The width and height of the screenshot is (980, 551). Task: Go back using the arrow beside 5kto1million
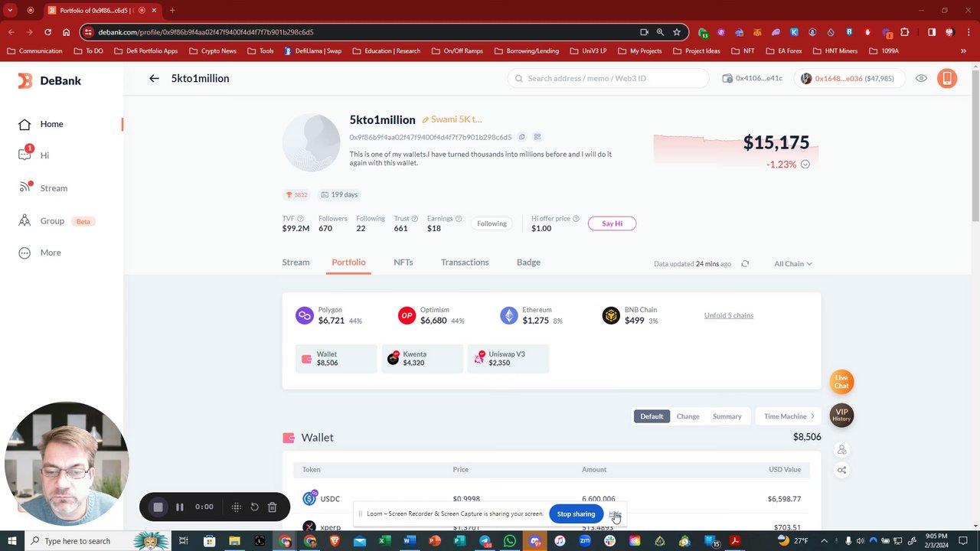coord(154,78)
